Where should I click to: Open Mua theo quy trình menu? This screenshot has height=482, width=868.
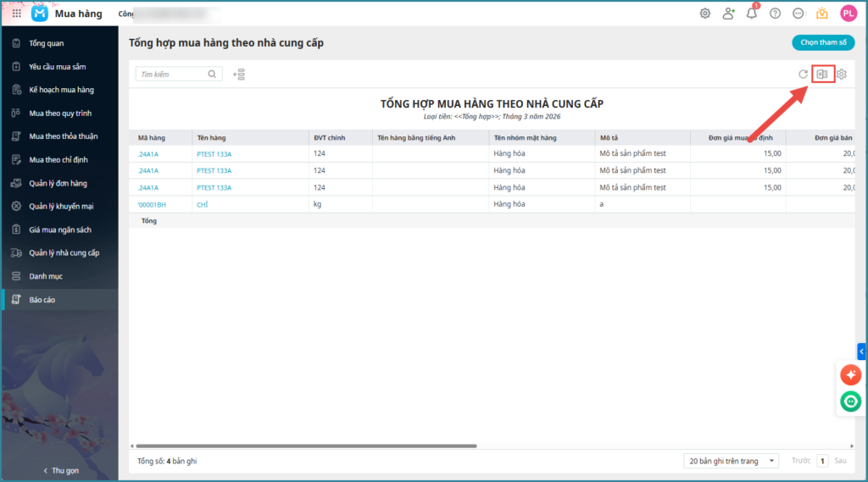click(60, 113)
